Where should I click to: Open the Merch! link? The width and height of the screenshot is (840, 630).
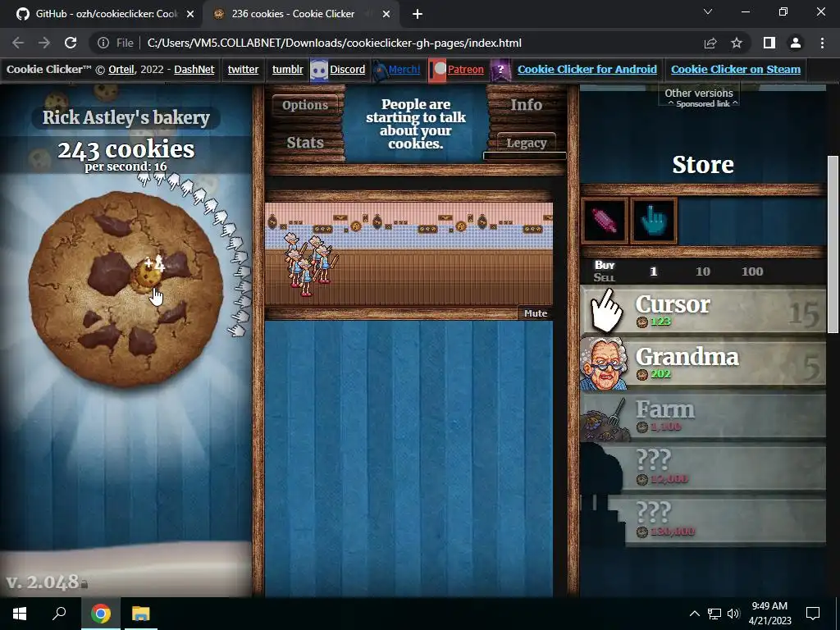pyautogui.click(x=404, y=70)
